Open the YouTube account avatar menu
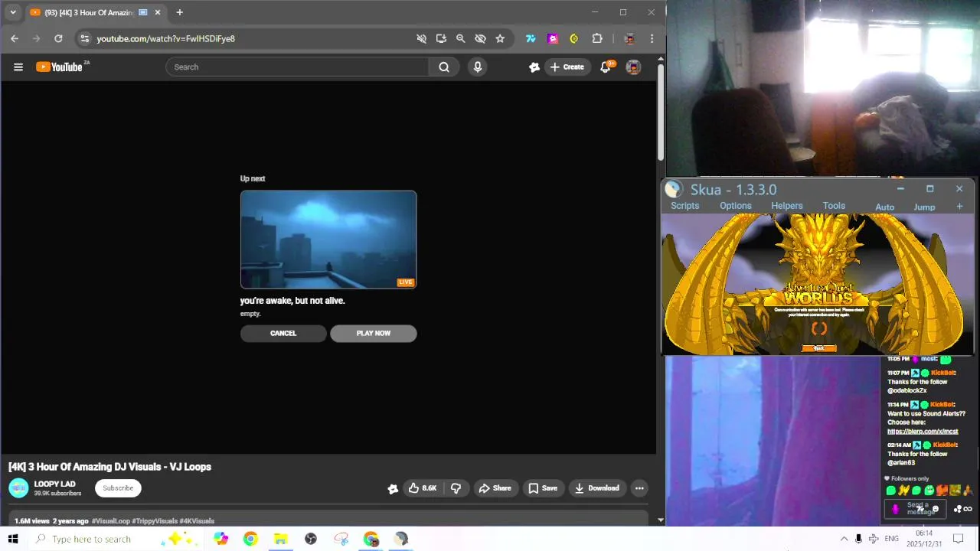 point(633,67)
